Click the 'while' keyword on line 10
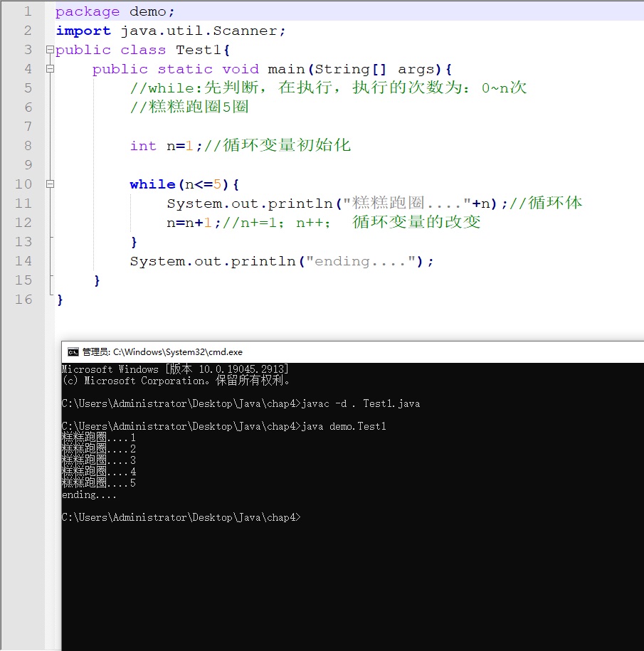Screen dimensions: 644x651 click(152, 184)
